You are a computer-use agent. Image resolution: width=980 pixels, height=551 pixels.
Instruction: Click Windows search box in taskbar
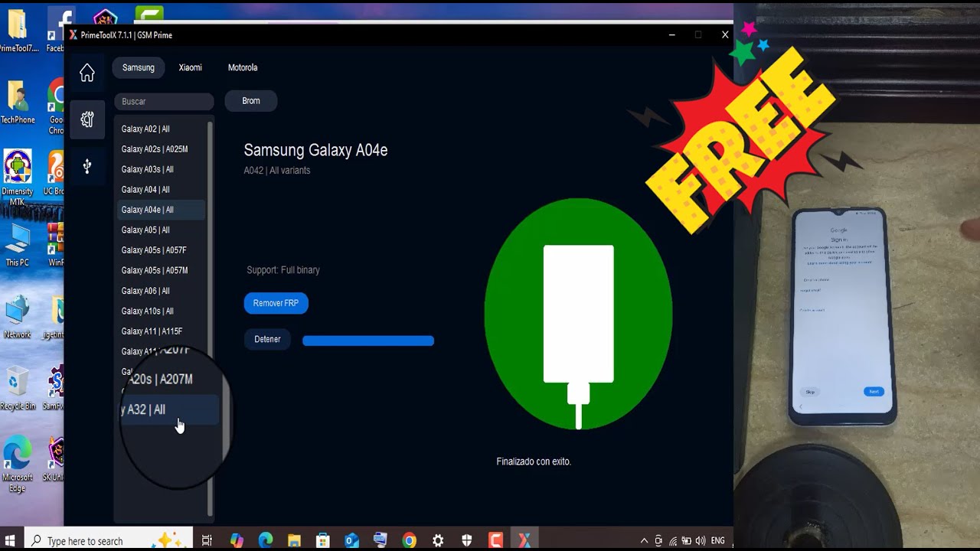pos(109,540)
